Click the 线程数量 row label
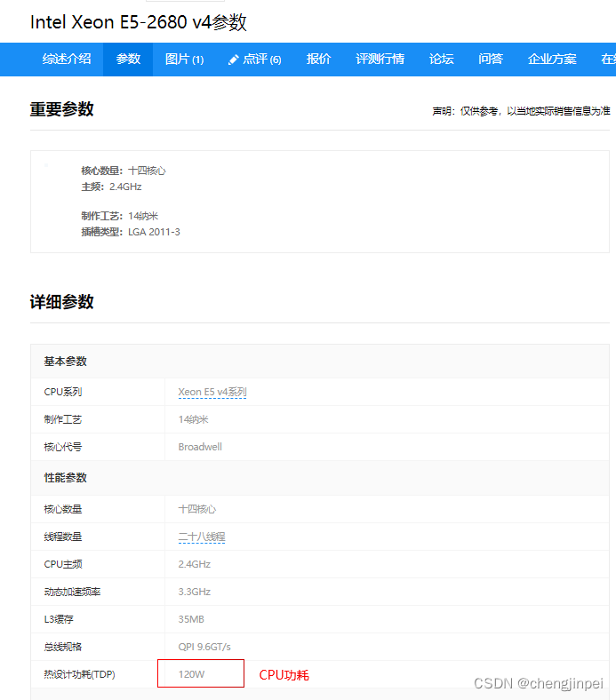Image resolution: width=616 pixels, height=700 pixels. click(x=62, y=537)
